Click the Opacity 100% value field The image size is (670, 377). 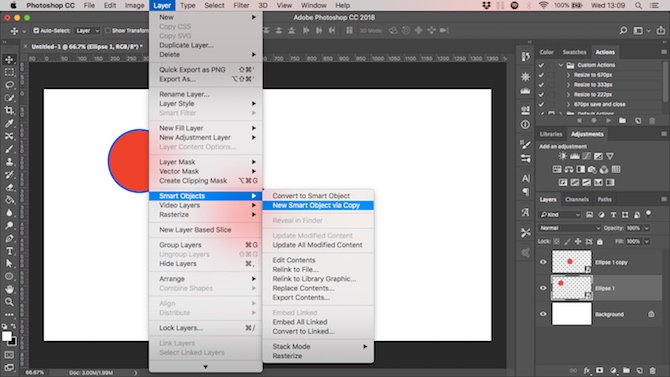pyautogui.click(x=633, y=228)
